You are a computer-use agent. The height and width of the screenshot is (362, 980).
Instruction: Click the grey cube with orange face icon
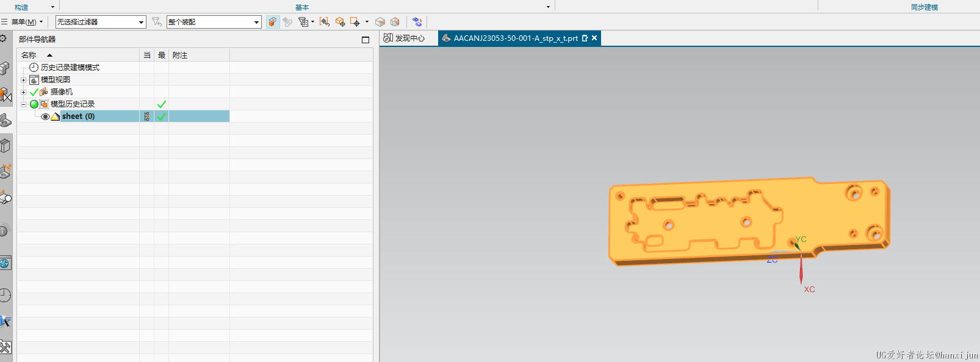tap(395, 22)
